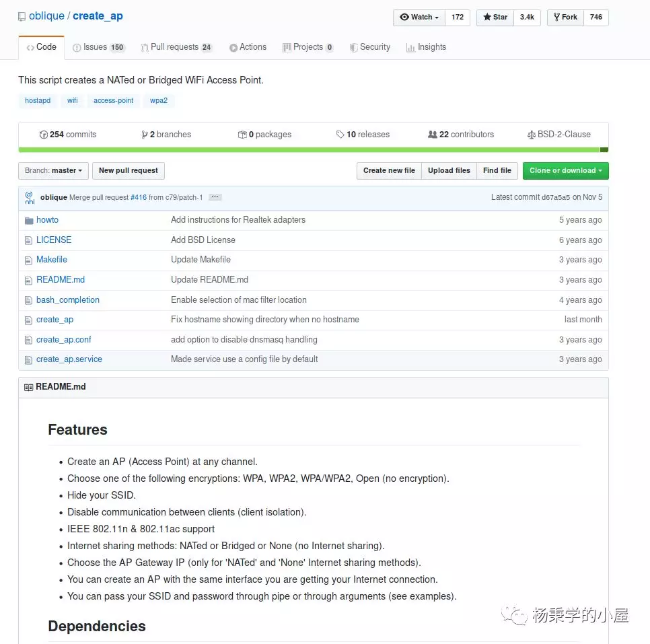Open the Pull requests tab
The image size is (650, 644).
(176, 47)
